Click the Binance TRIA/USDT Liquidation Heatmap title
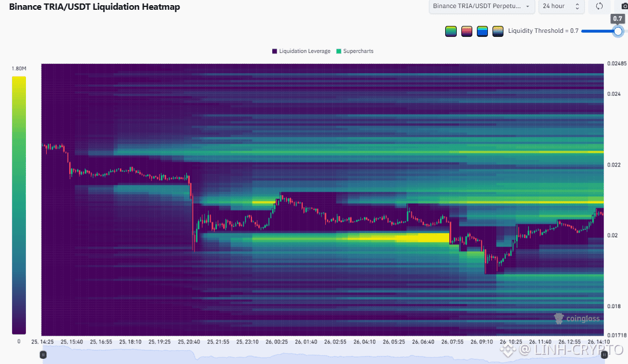This screenshot has width=628, height=364. tap(95, 7)
